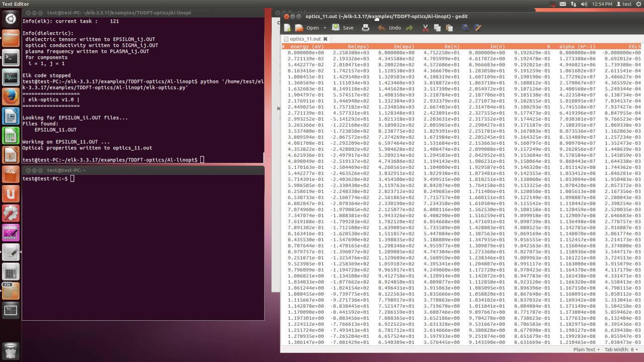Open System Settings wrench icon in launcher

pos(11,213)
